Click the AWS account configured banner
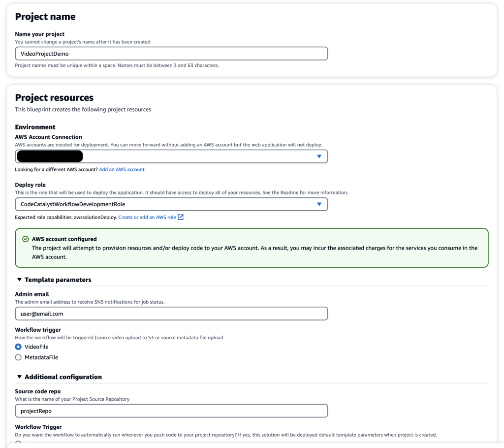This screenshot has height=448, width=504. (252, 248)
